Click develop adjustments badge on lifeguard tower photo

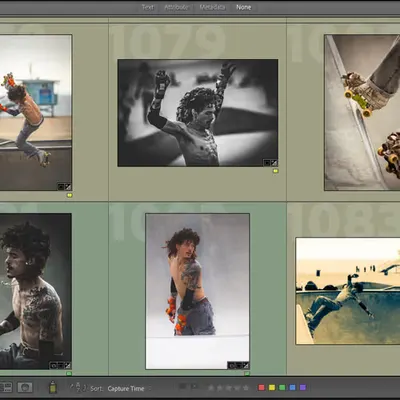68,187
